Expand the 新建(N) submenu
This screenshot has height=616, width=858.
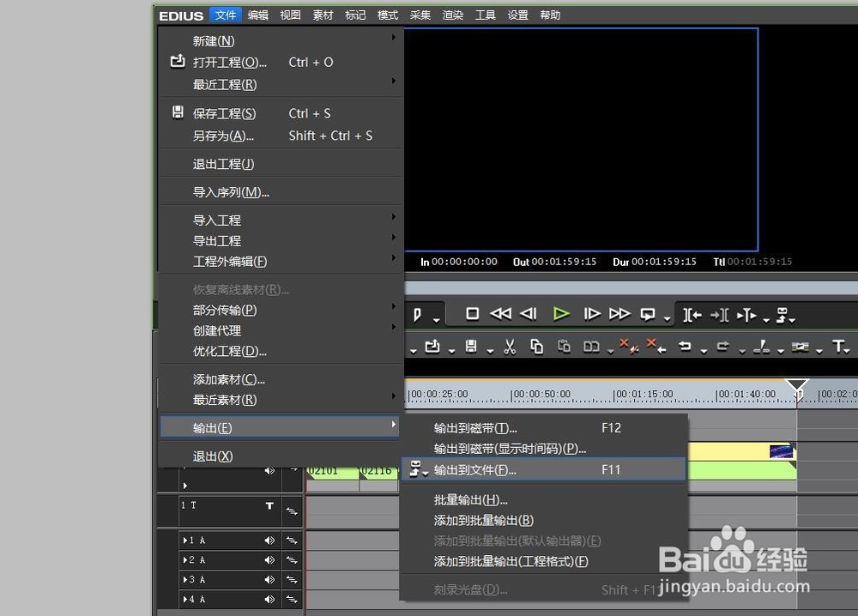pos(281,41)
